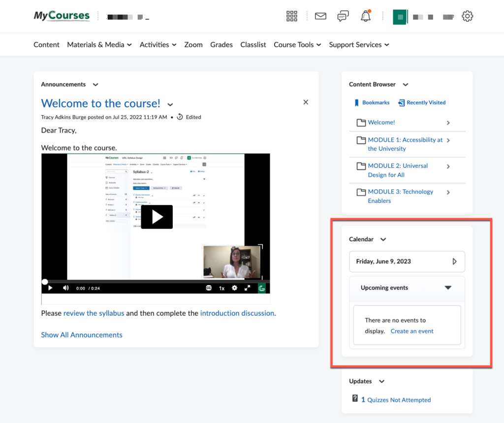The width and height of the screenshot is (504, 423).
Task: Check the notifications bell icon
Action: [x=365, y=16]
